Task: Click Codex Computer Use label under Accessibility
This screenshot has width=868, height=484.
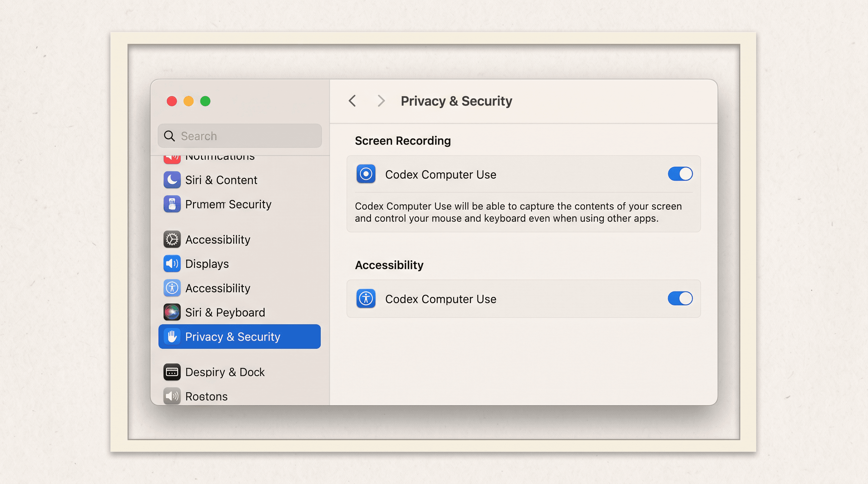Action: [441, 299]
